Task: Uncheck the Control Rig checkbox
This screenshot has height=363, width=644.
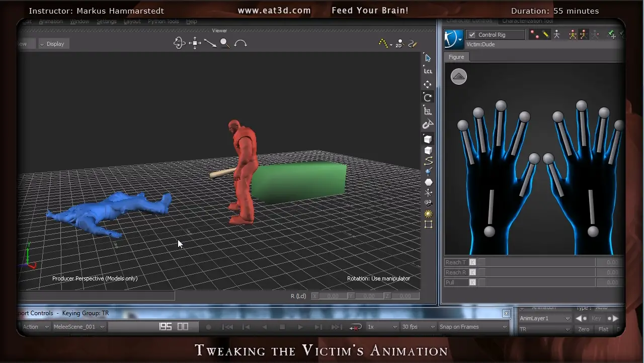Action: (471, 34)
